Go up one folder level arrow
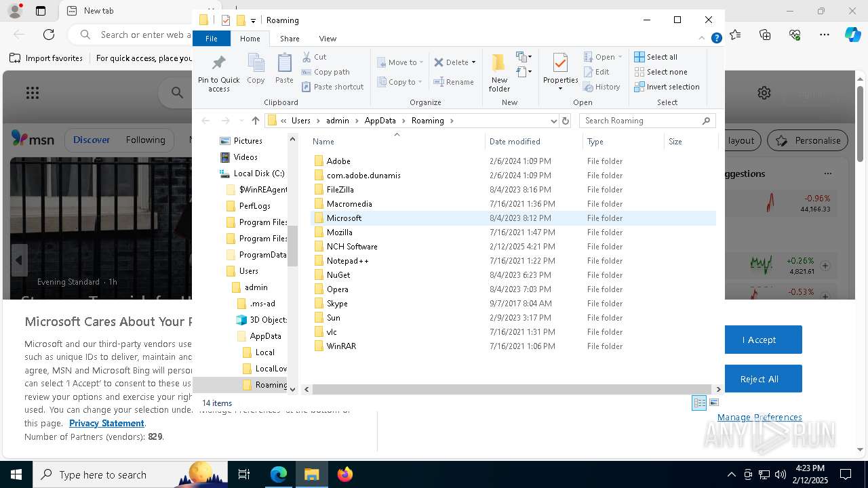This screenshot has height=488, width=868. pos(255,121)
